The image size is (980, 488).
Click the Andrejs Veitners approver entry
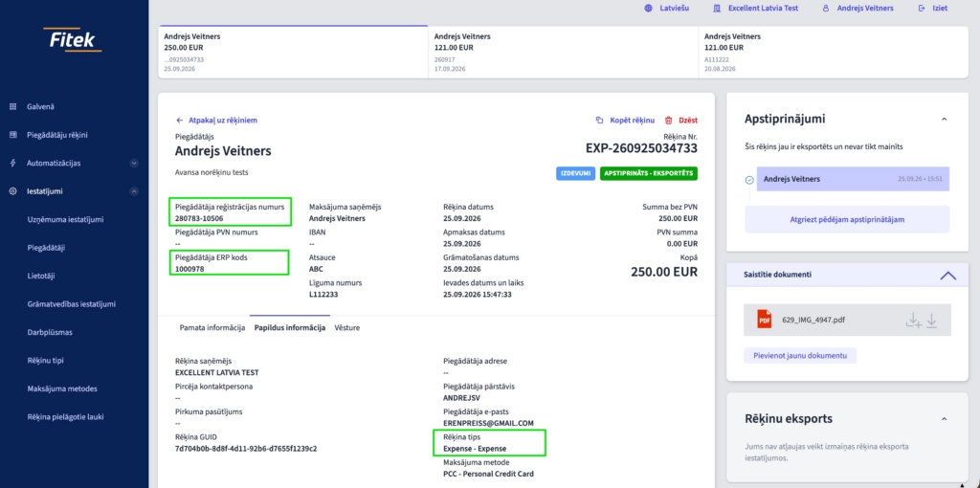click(x=853, y=179)
